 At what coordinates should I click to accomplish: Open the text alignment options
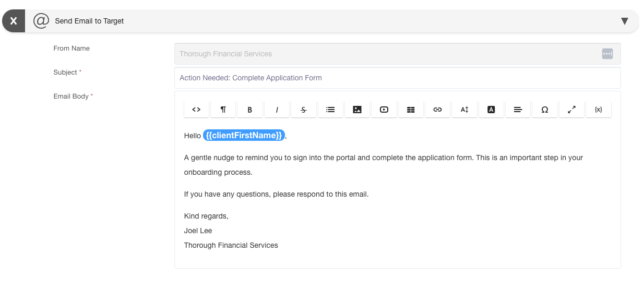click(518, 110)
